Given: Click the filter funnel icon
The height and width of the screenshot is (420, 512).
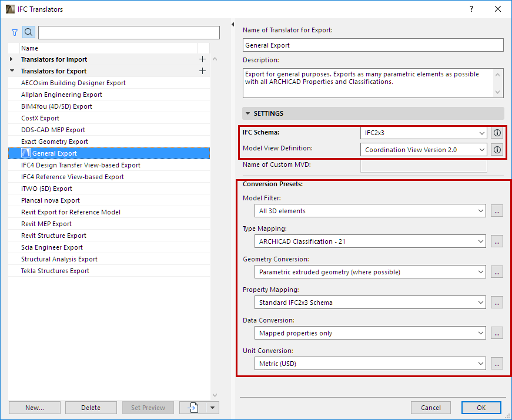Looking at the screenshot, I should [x=14, y=32].
